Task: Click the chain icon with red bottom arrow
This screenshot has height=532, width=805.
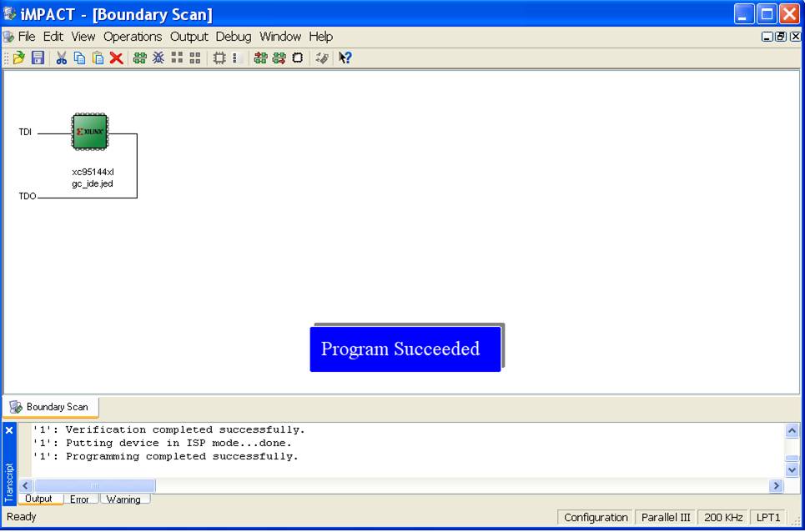Action: (x=279, y=58)
